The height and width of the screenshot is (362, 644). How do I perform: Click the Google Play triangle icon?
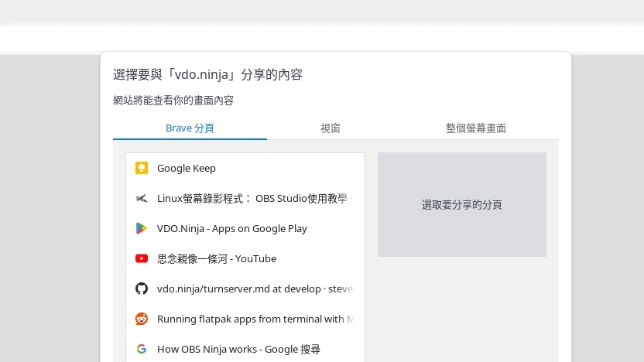pos(142,228)
